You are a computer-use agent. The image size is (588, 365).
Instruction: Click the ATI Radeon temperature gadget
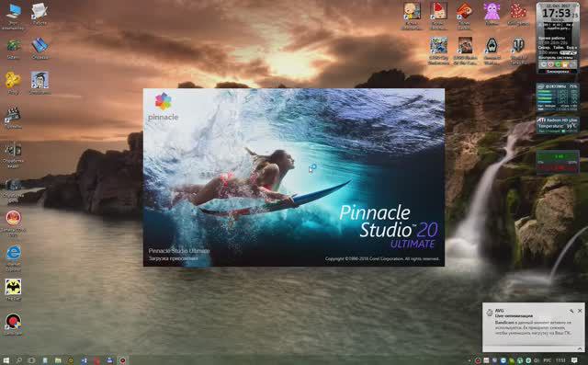point(558,125)
